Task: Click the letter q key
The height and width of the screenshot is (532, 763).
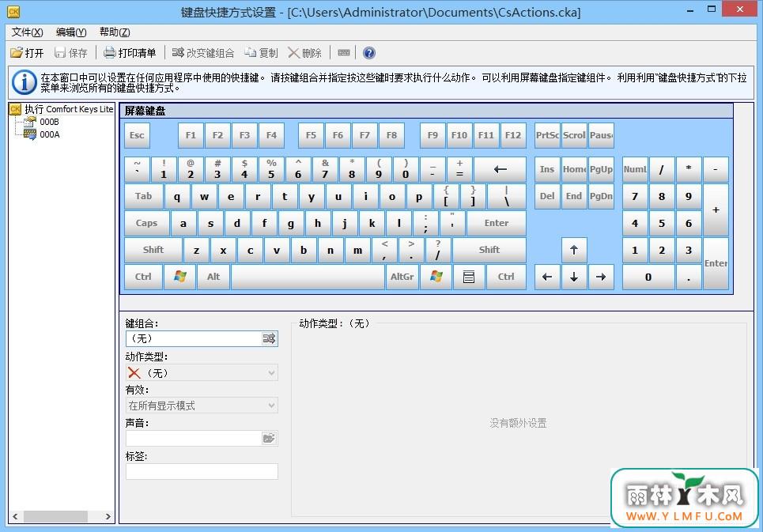Action: [177, 196]
